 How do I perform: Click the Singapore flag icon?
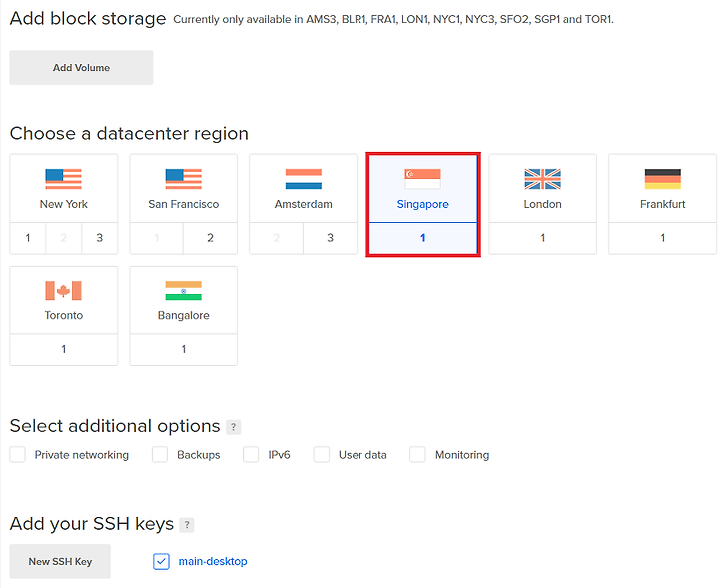coord(422,179)
